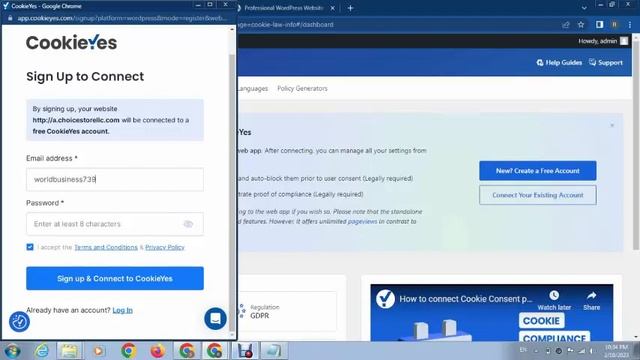Click the Regulation GDPR card
Screen dimensions: 640x360
pyautogui.click(x=287, y=311)
